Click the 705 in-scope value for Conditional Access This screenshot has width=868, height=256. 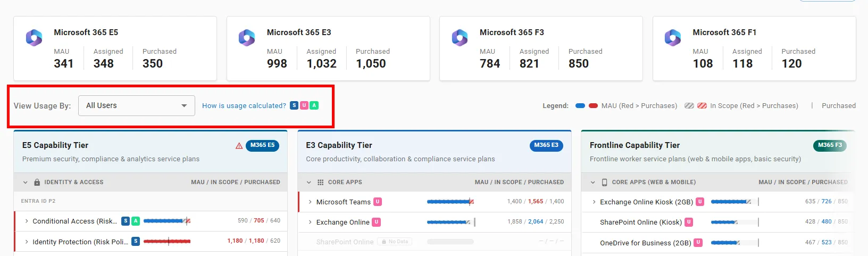pyautogui.click(x=259, y=220)
